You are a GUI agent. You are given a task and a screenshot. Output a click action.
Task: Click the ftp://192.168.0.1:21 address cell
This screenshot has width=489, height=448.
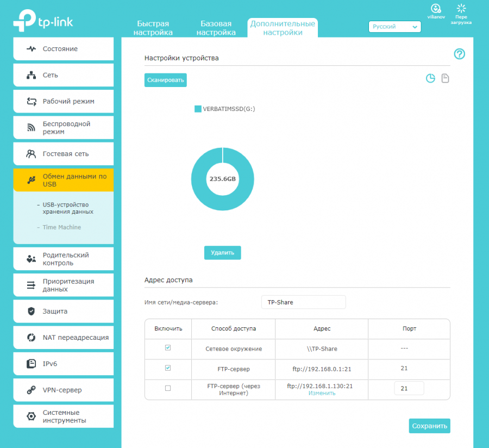pos(322,369)
